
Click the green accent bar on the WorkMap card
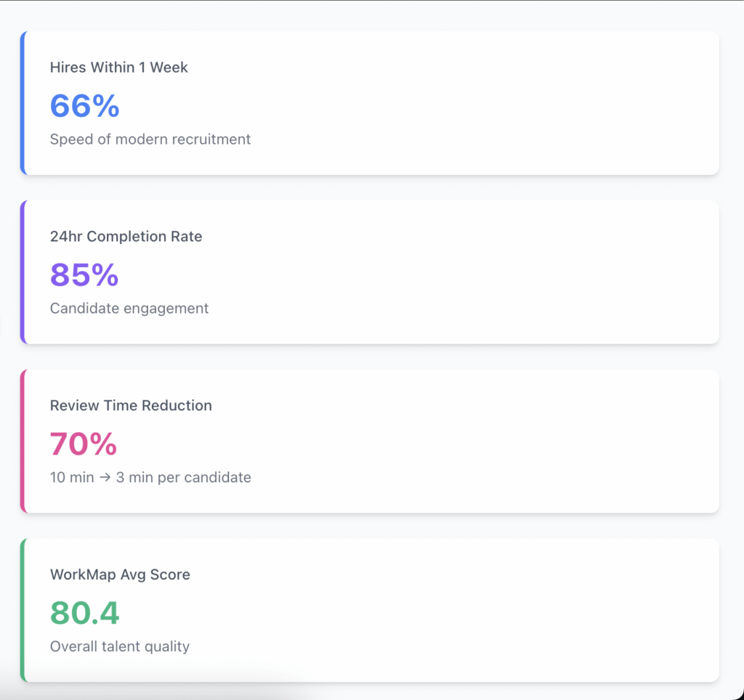point(23,611)
